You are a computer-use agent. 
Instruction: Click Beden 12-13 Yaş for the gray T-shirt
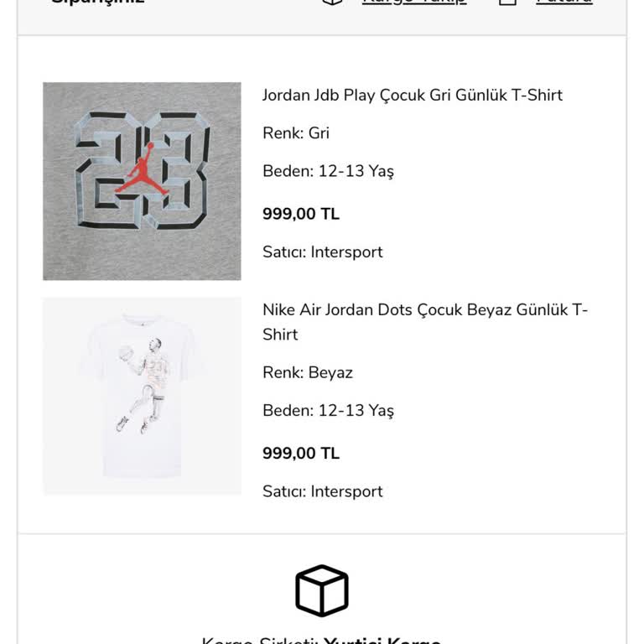point(328,171)
